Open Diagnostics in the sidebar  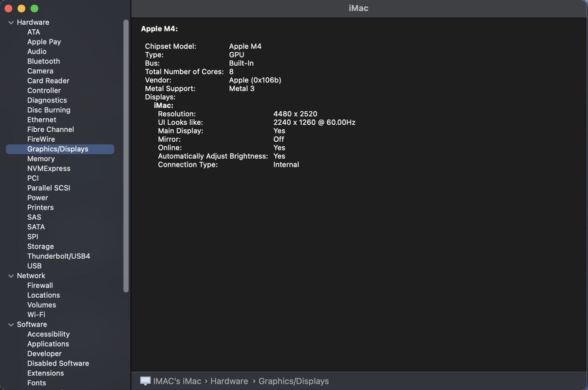coord(47,101)
